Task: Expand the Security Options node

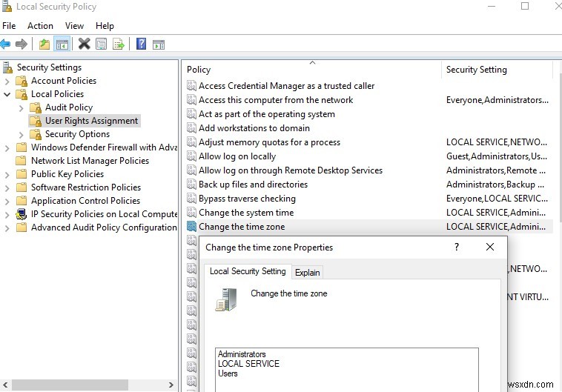Action: [x=22, y=135]
